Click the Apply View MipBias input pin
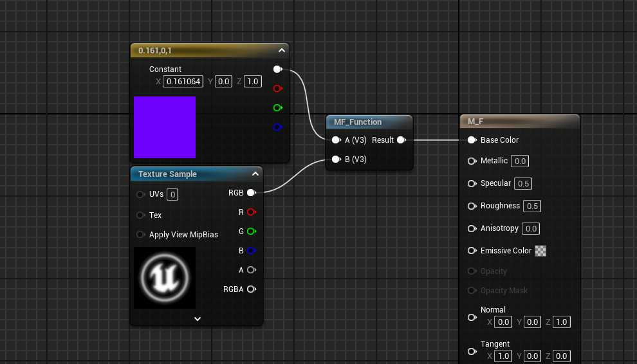This screenshot has width=637, height=364. pyautogui.click(x=140, y=234)
